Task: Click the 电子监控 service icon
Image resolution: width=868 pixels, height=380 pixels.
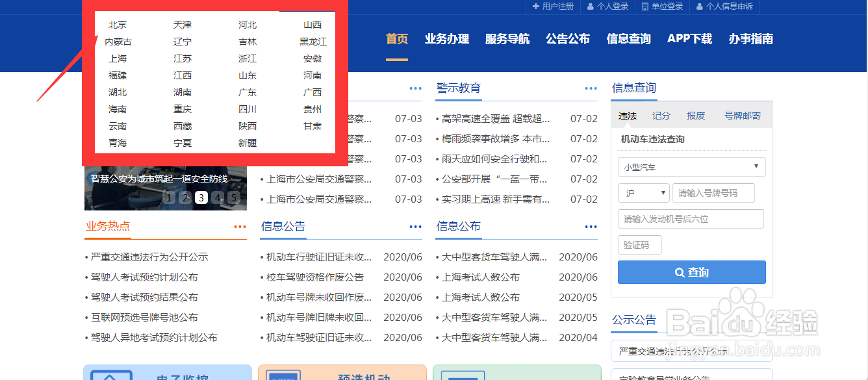Action: [x=112, y=375]
